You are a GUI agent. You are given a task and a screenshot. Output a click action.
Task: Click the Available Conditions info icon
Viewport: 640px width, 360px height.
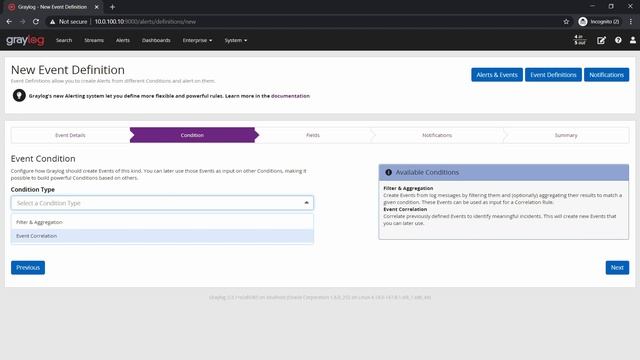click(x=389, y=172)
